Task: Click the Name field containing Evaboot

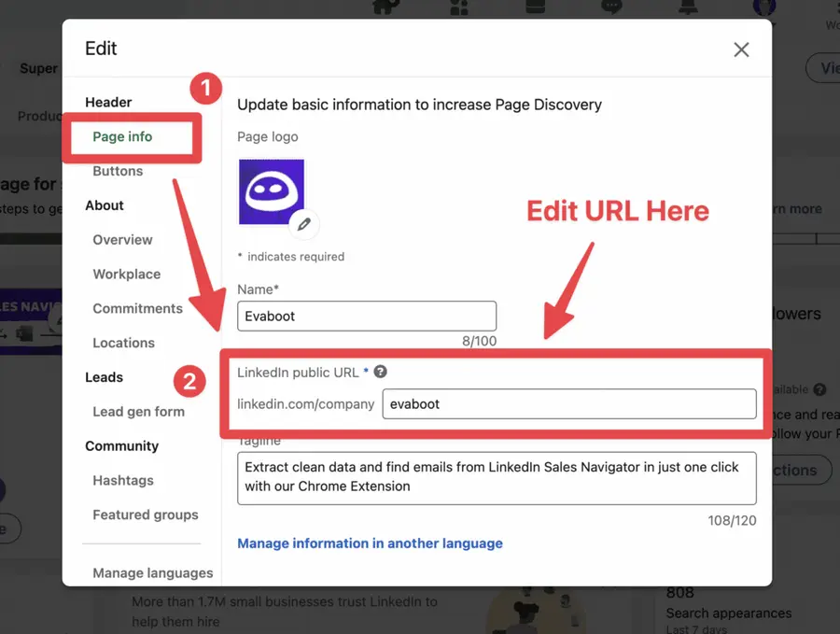Action: coord(367,316)
